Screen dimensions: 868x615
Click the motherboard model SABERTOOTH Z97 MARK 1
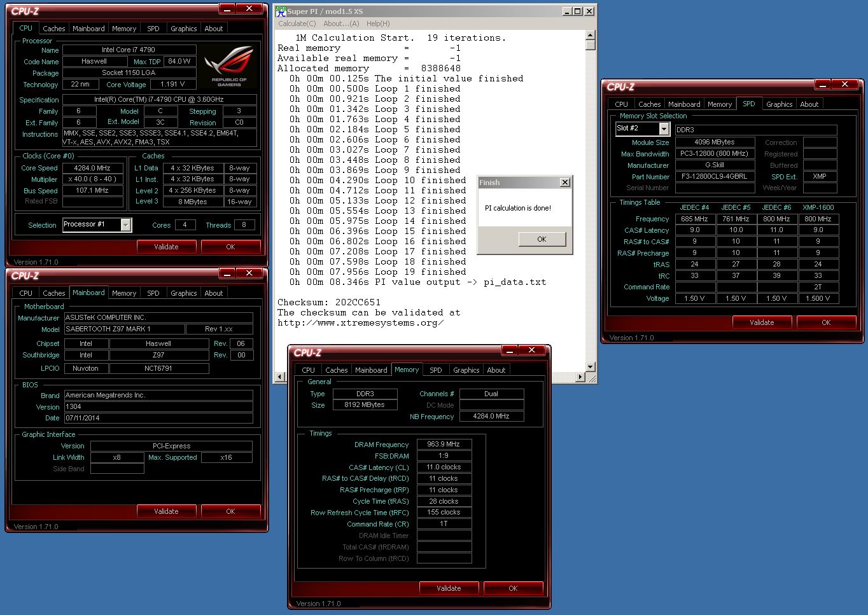[124, 329]
